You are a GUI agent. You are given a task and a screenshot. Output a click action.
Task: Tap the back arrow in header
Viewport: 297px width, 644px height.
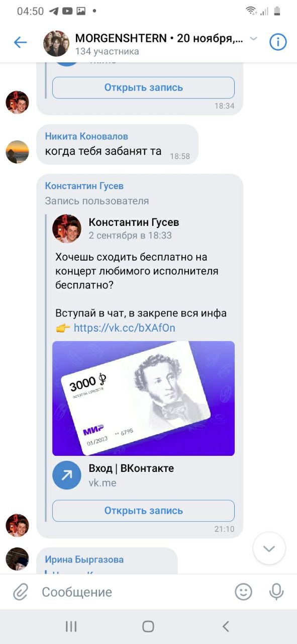[20, 42]
